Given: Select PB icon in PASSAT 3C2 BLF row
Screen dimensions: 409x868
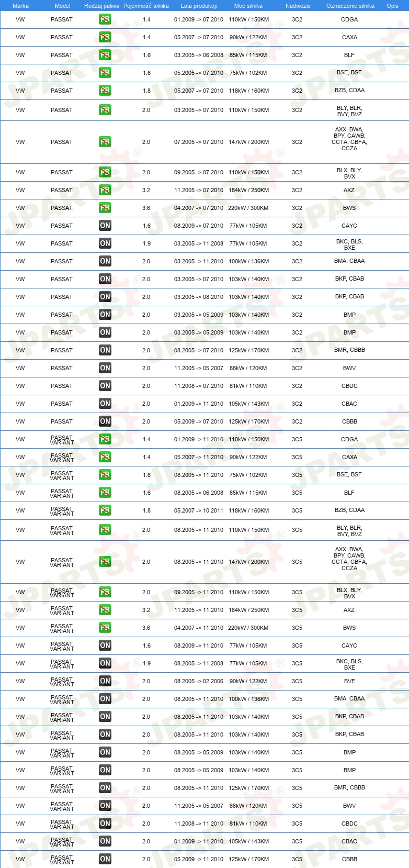Looking at the screenshot, I should [105, 55].
